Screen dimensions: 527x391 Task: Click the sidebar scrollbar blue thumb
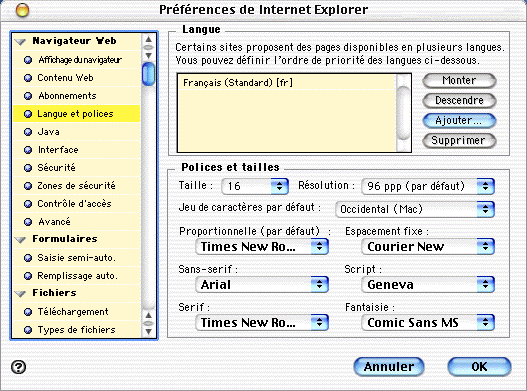[x=148, y=74]
